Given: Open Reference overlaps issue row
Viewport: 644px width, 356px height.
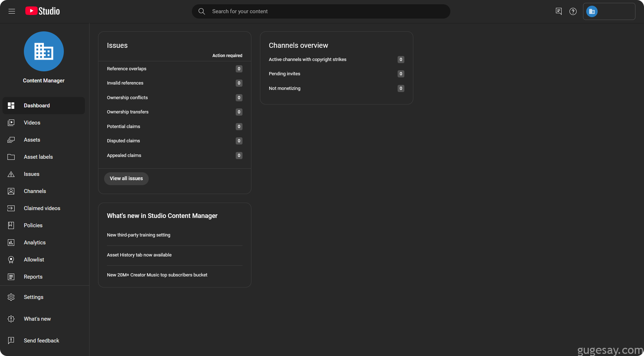Looking at the screenshot, I should point(175,69).
